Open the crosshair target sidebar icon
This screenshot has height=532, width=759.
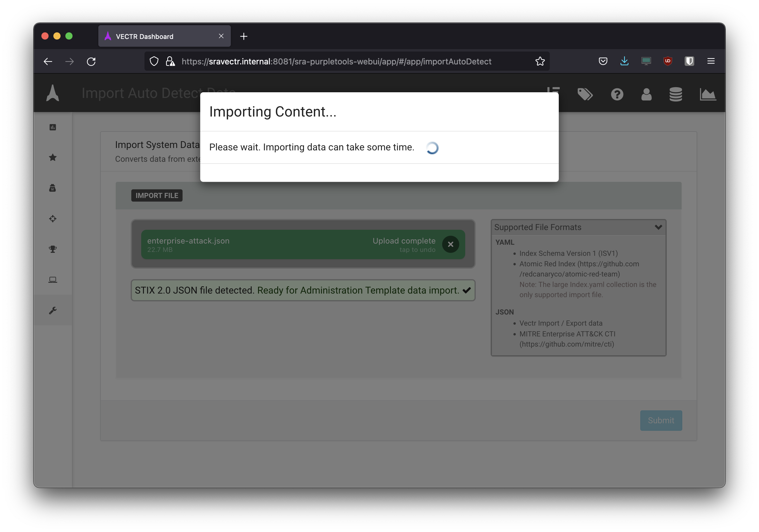coord(52,219)
